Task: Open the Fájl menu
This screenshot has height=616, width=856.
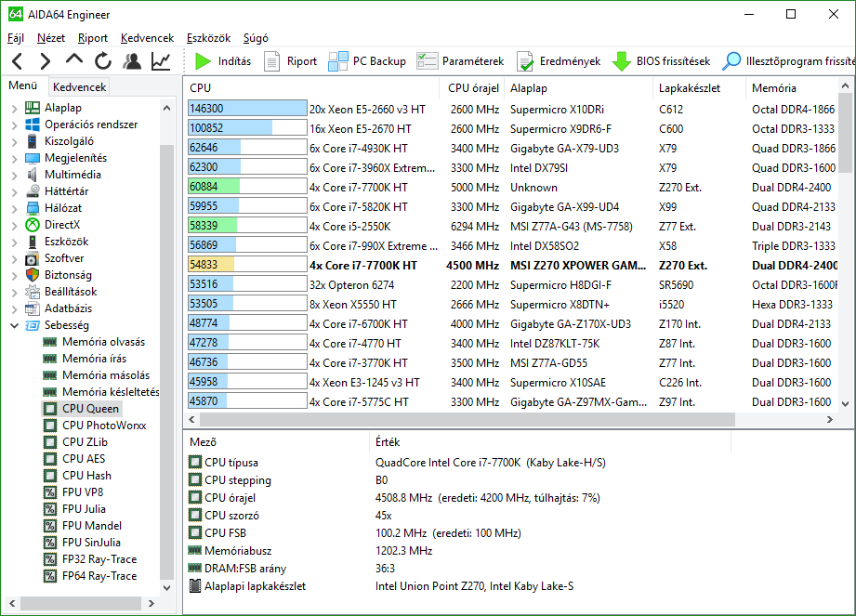Action: click(x=16, y=38)
